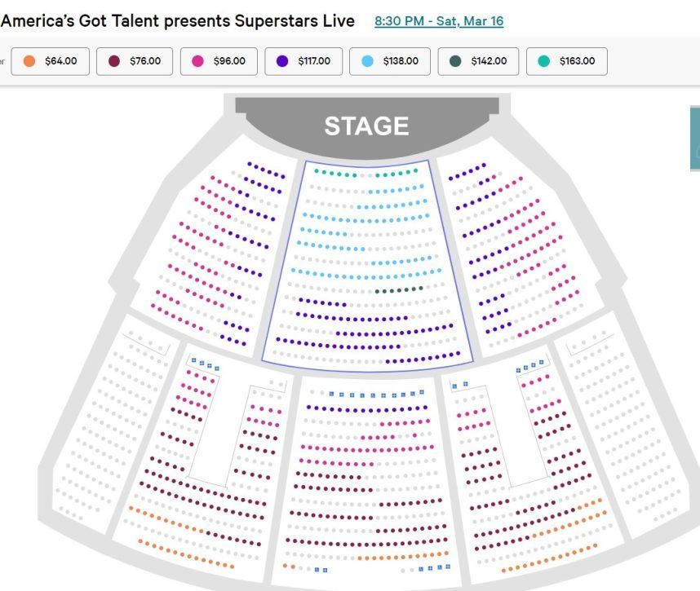Select the $64.00 price filter
700x591 pixels.
(50, 61)
